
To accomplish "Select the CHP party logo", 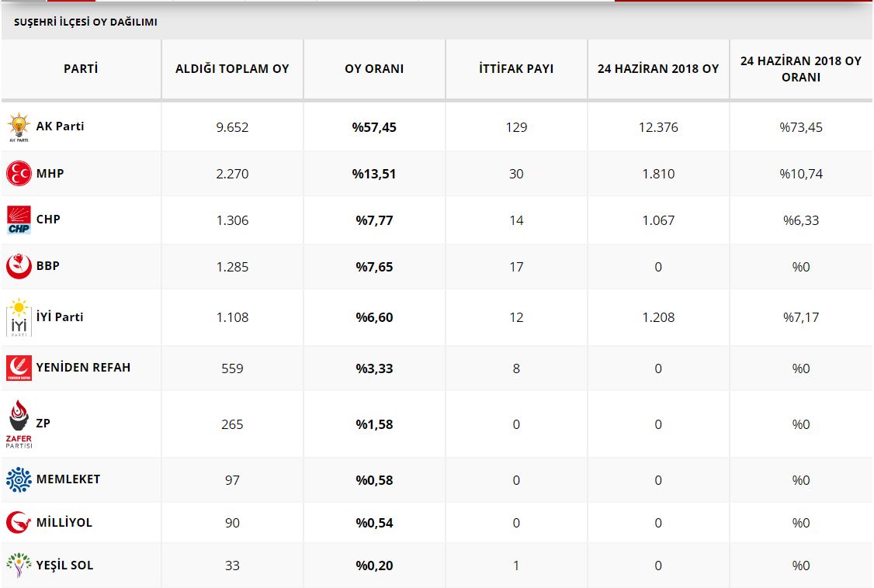I will (x=19, y=220).
